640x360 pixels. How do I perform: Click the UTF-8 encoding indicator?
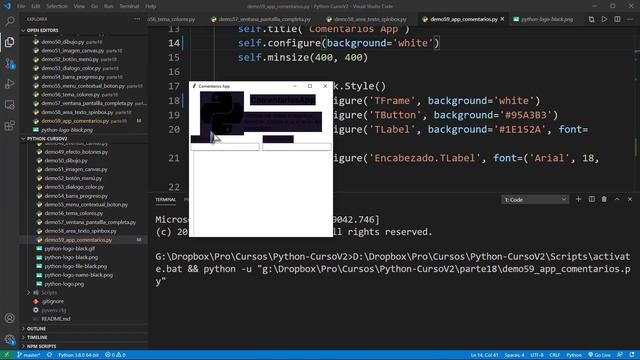[537, 355]
